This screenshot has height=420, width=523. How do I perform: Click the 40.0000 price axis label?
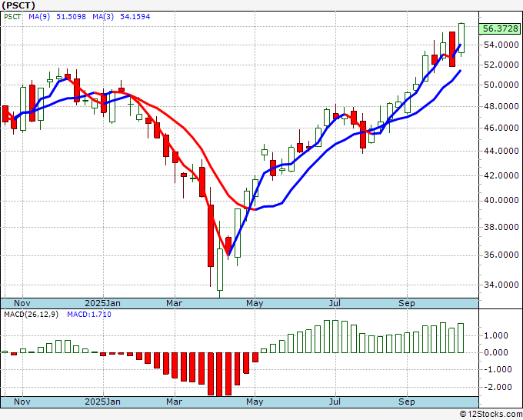coord(501,200)
